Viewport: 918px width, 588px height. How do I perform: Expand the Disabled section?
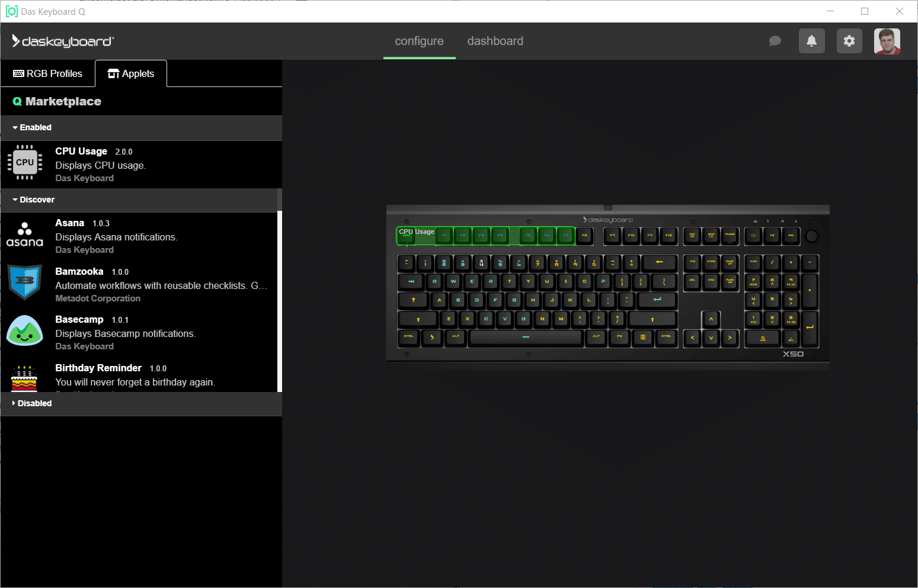point(33,403)
